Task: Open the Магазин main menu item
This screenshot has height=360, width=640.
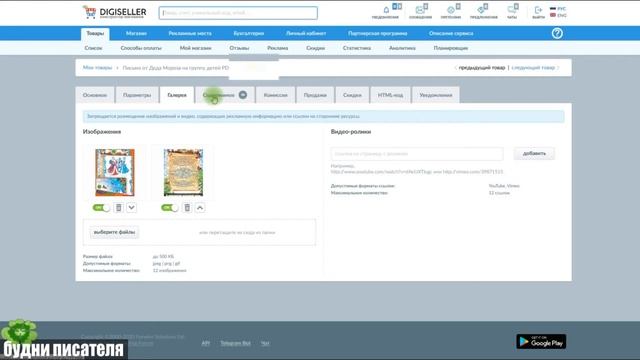Action: click(136, 33)
